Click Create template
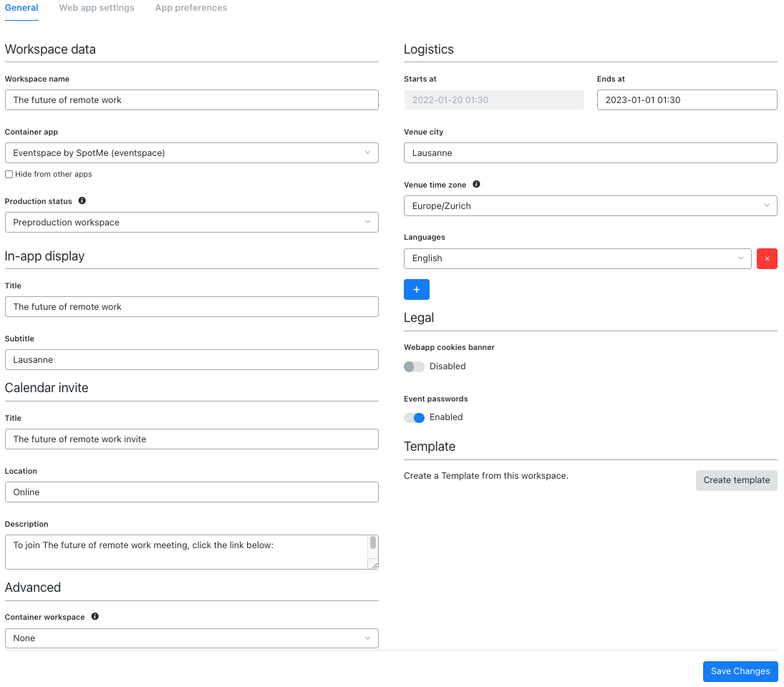Screen dimensions: 784x687 [736, 480]
